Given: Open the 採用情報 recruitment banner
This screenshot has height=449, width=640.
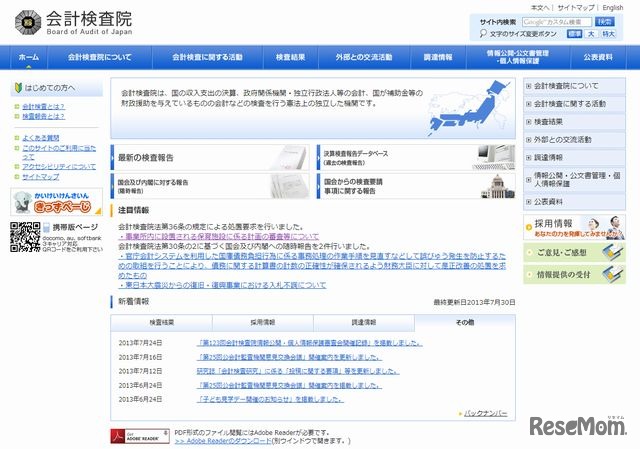Looking at the screenshot, I should coord(574,227).
